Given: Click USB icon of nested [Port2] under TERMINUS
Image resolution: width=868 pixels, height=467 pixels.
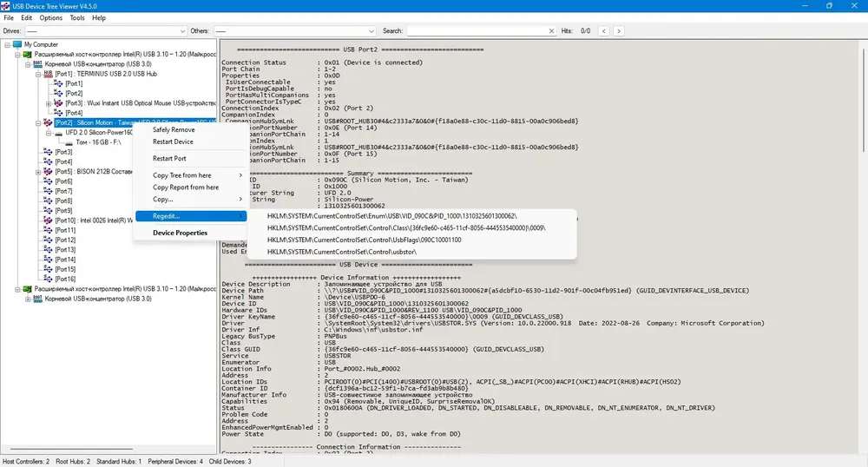Looking at the screenshot, I should point(58,94).
